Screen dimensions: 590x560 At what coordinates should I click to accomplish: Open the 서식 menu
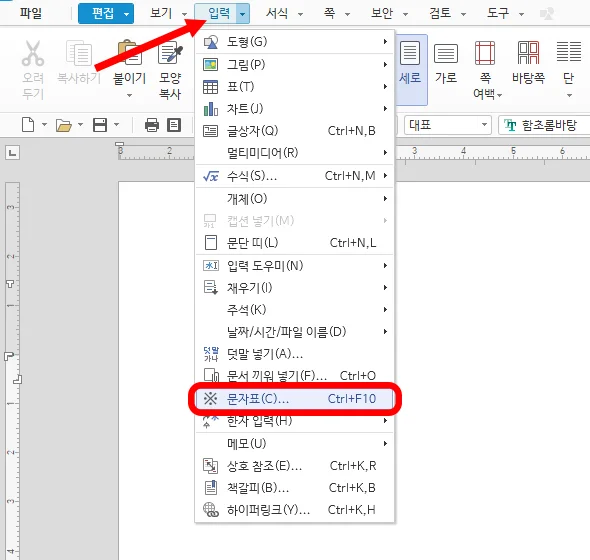tap(277, 14)
